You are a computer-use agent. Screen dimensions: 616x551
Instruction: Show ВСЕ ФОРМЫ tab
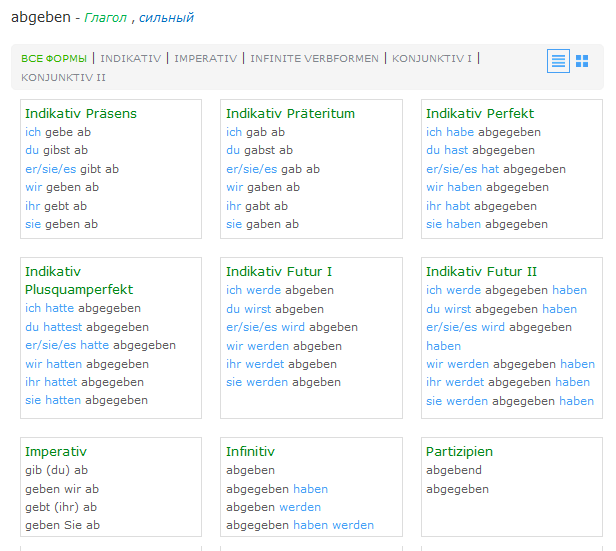[x=54, y=59]
